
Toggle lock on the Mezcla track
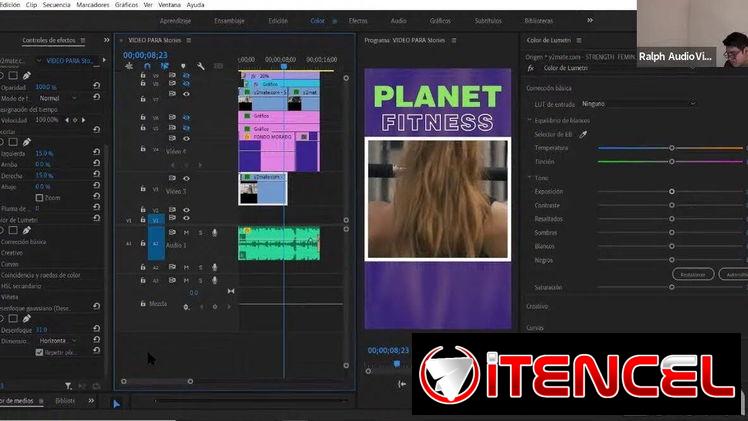pyautogui.click(x=143, y=304)
